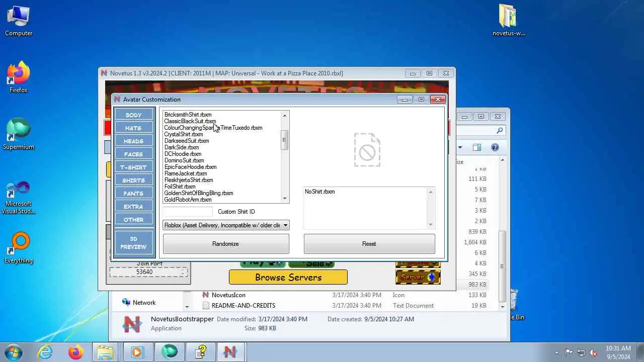Show hidden system tray icons
The width and height of the screenshot is (644, 362).
[x=556, y=352]
